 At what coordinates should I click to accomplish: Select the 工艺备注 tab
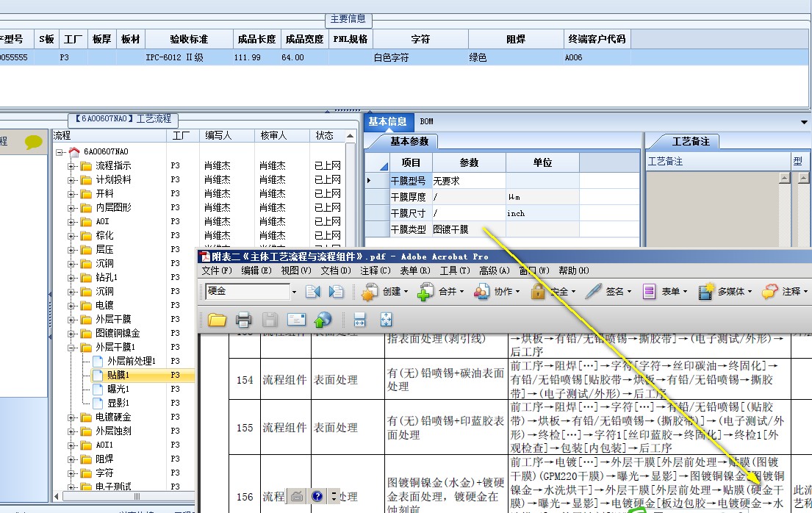tap(691, 141)
